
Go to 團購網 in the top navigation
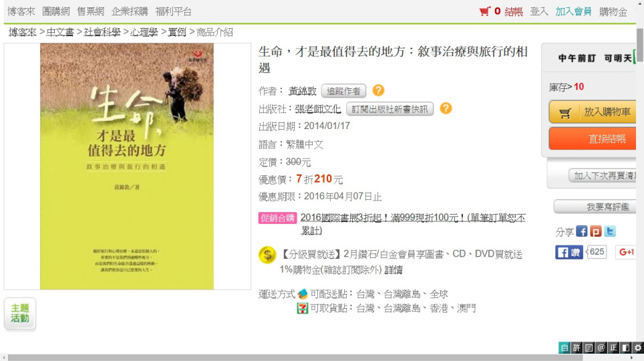[56, 11]
